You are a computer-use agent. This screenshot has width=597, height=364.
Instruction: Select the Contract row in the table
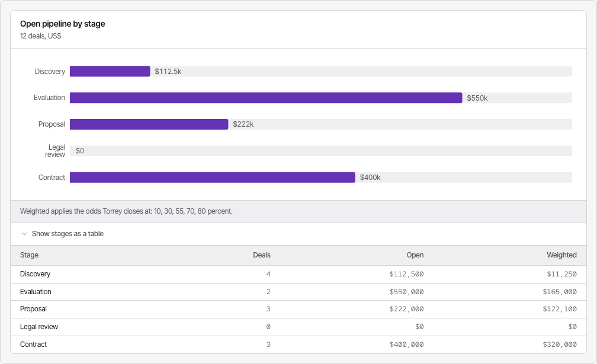coord(298,344)
